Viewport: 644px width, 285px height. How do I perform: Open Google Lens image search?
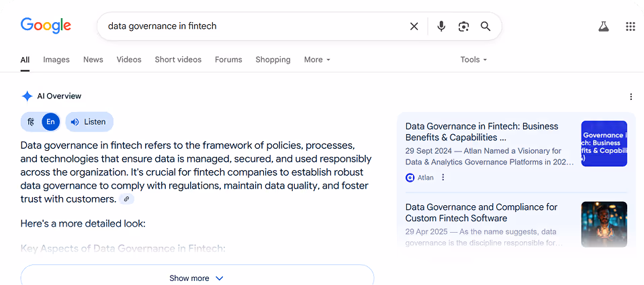(463, 26)
